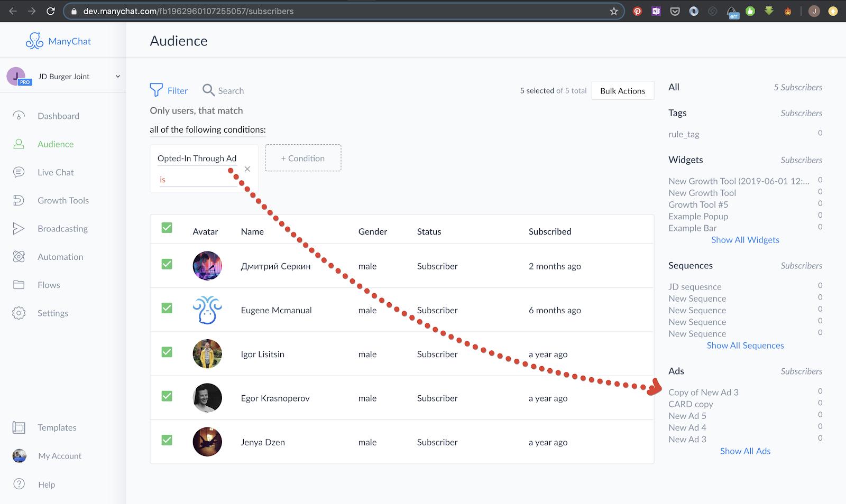Open the Filter funnel icon
The height and width of the screenshot is (504, 846).
click(x=156, y=90)
